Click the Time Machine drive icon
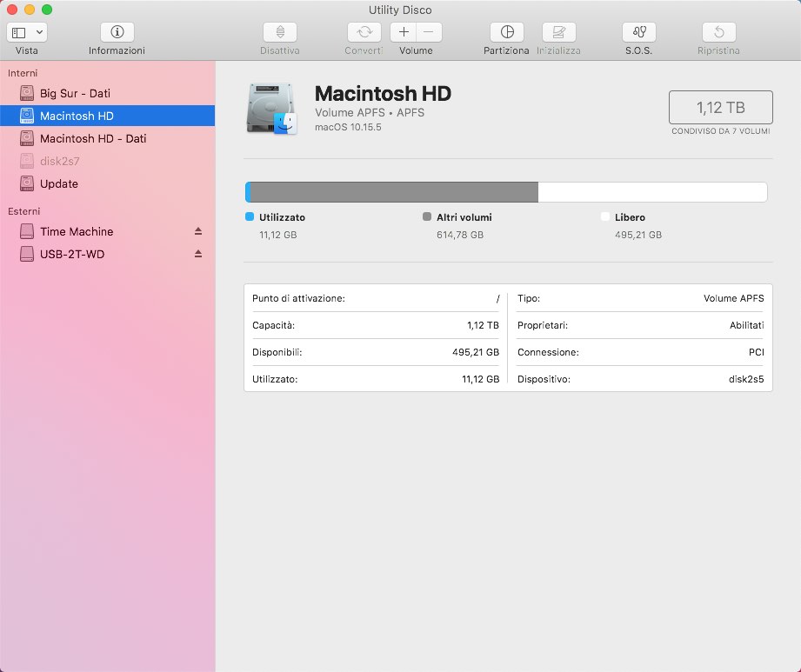Viewport: 801px width, 672px height. click(x=27, y=231)
